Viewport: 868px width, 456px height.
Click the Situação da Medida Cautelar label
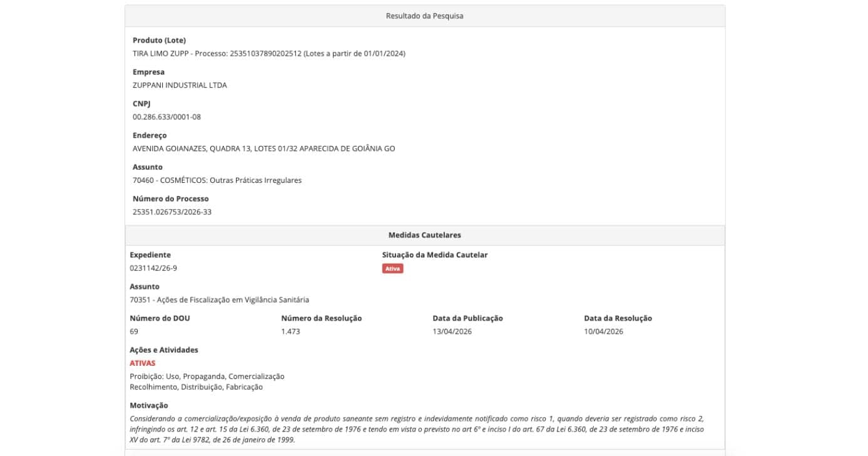[x=435, y=256]
